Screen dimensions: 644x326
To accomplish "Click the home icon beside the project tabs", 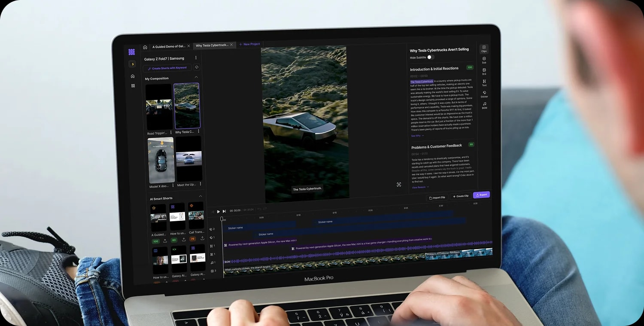I will point(145,47).
